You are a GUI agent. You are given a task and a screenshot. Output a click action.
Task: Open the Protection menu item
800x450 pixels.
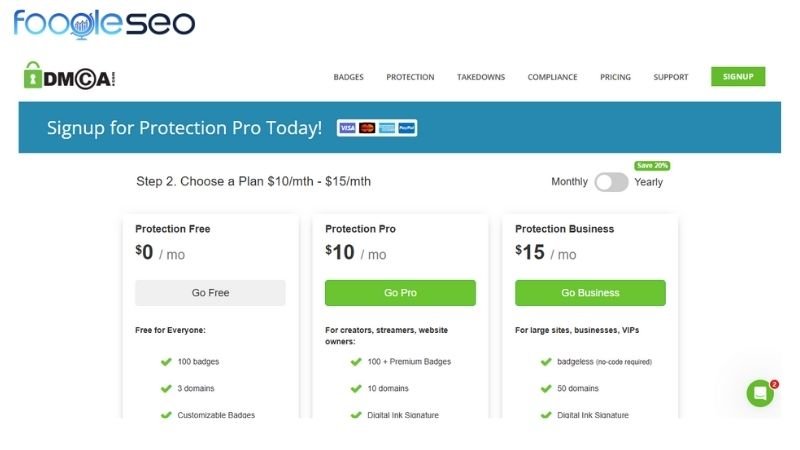[x=410, y=77]
